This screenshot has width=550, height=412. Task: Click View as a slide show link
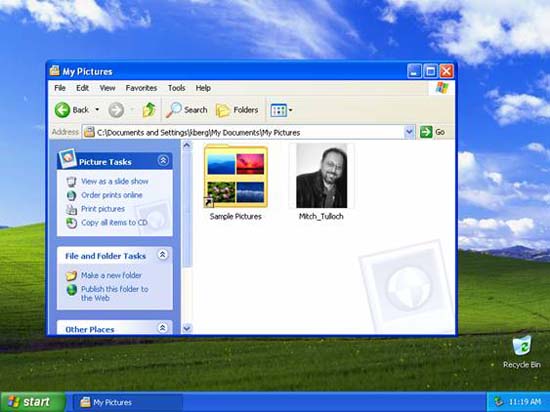[x=115, y=181]
